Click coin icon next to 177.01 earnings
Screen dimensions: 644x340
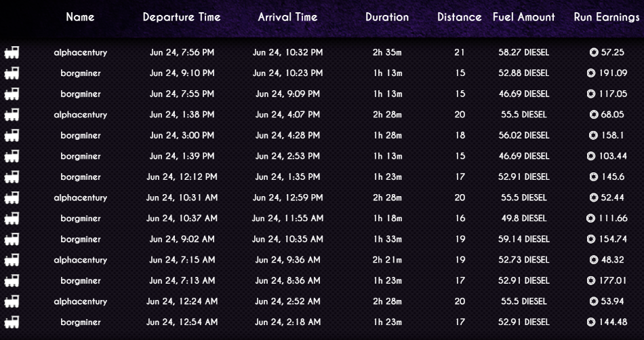click(x=590, y=280)
